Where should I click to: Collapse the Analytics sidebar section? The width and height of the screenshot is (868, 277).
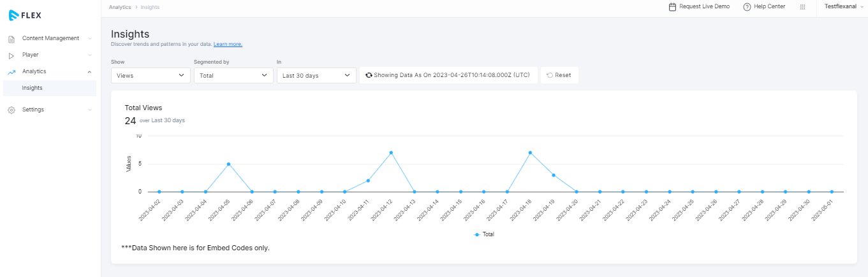pyautogui.click(x=89, y=72)
